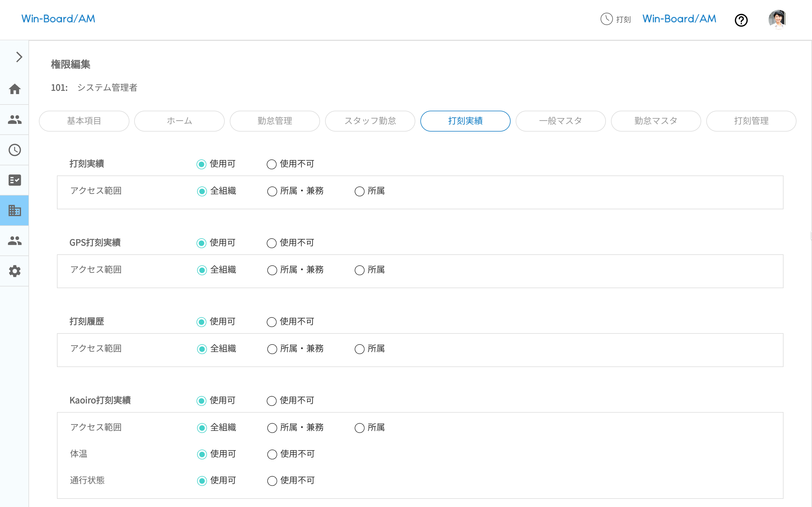Click the clock icon in the sidebar
Viewport: 812px width, 507px height.
(14, 150)
